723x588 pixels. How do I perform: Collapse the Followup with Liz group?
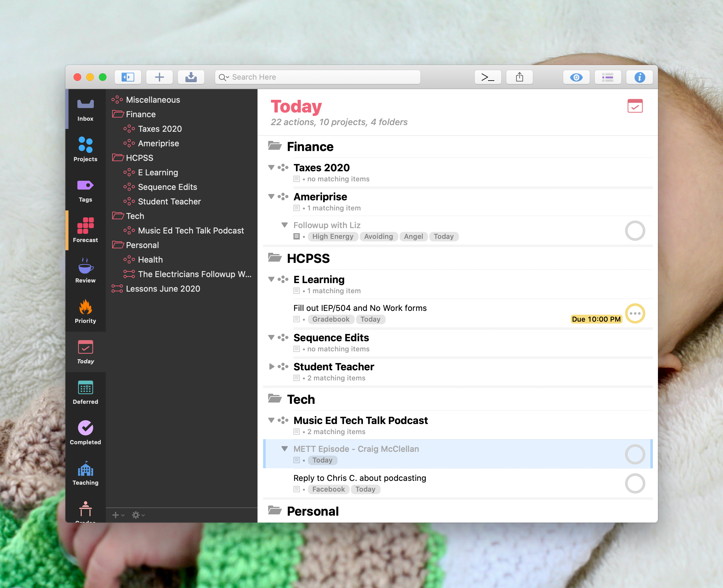pyautogui.click(x=285, y=225)
